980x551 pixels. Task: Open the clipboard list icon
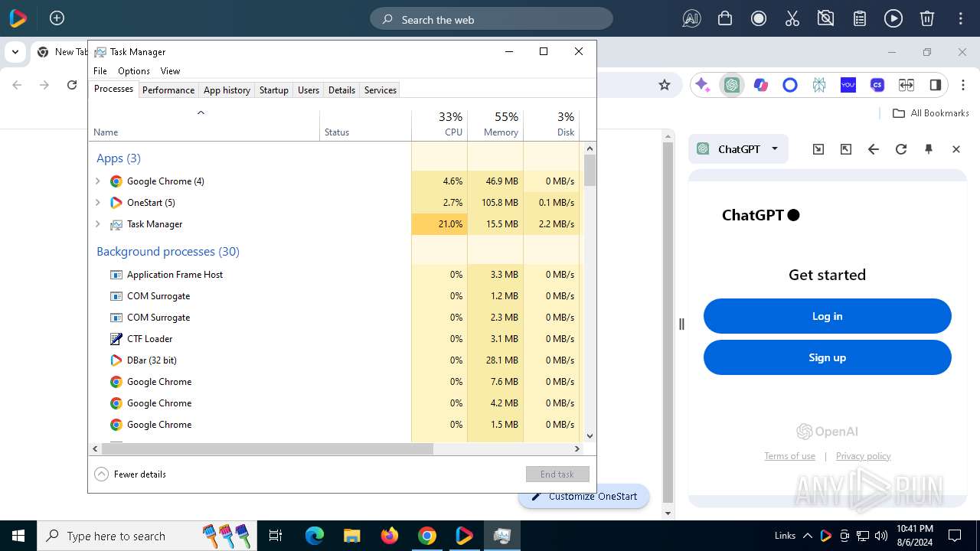860,19
